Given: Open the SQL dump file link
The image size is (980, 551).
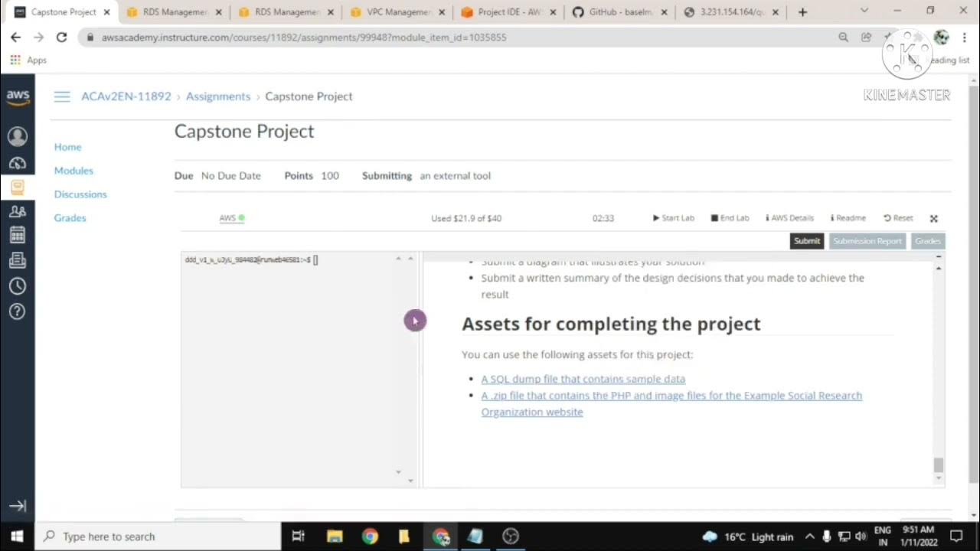Looking at the screenshot, I should pyautogui.click(x=583, y=379).
